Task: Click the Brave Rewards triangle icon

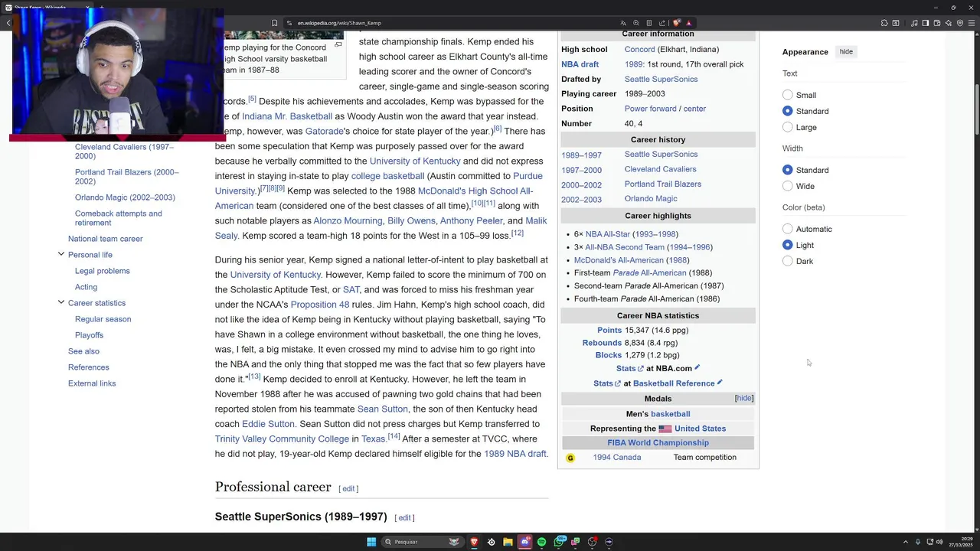Action: pyautogui.click(x=688, y=23)
